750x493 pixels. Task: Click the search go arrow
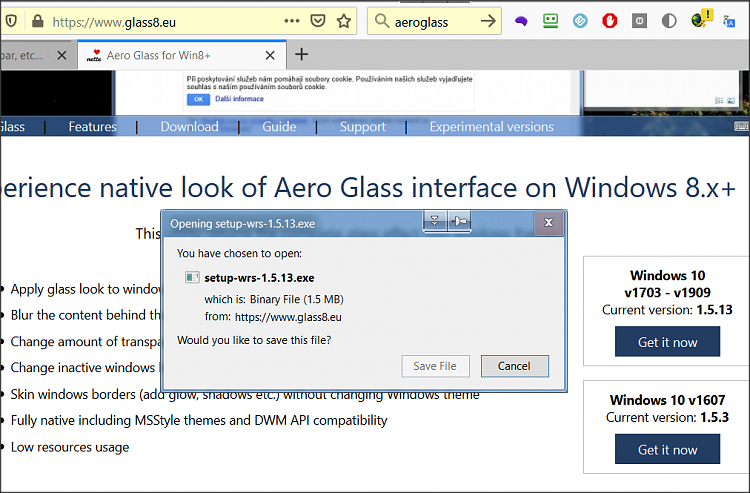point(488,21)
